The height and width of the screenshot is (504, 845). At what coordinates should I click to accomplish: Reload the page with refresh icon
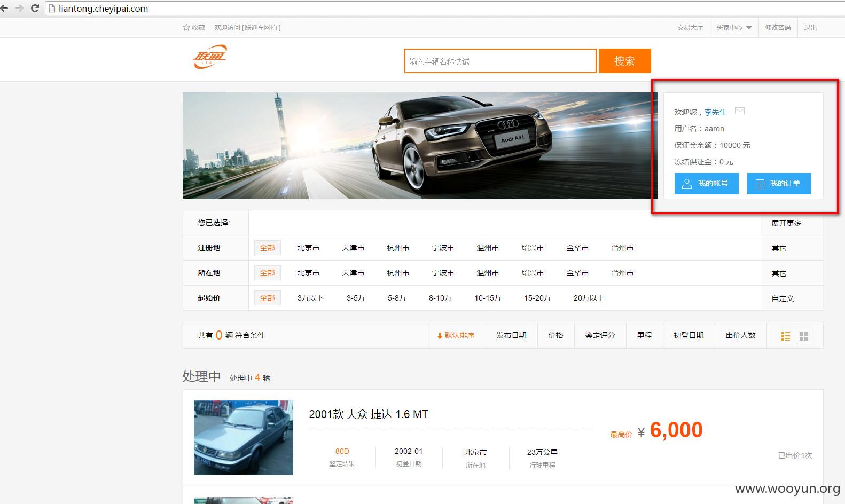35,9
